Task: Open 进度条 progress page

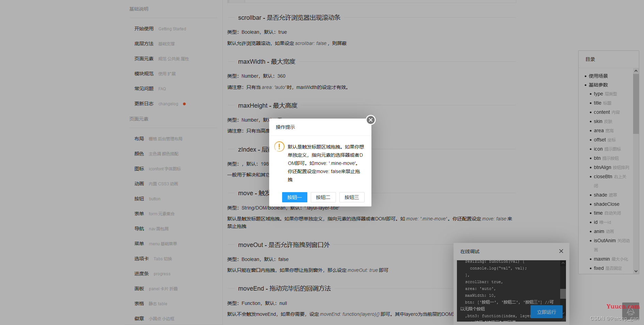Action: [x=152, y=274]
